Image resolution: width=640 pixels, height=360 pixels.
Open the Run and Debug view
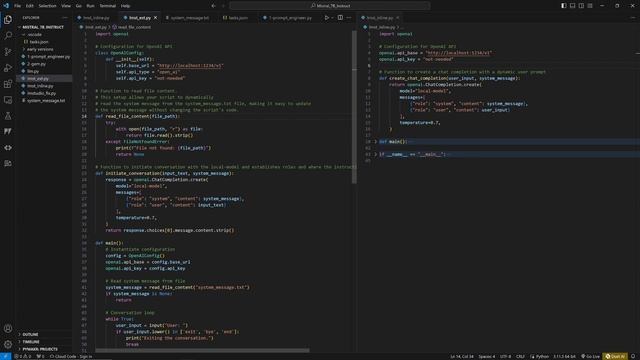point(8,68)
